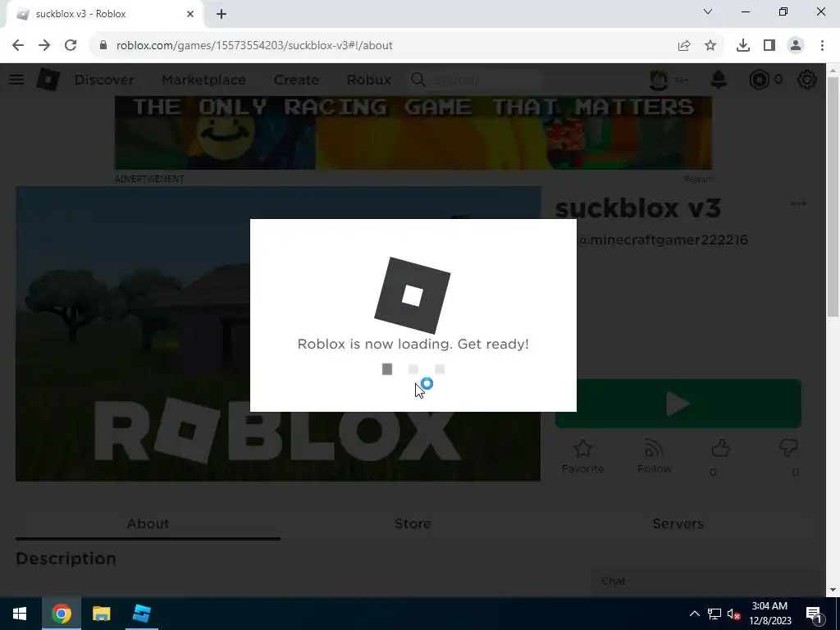Favorite the game with star icon
Image resolution: width=840 pixels, height=630 pixels.
click(583, 456)
